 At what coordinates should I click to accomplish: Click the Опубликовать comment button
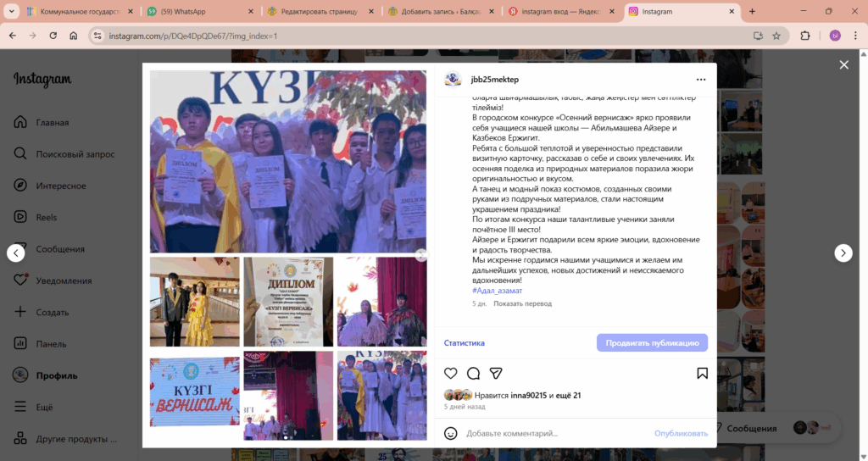(x=681, y=433)
